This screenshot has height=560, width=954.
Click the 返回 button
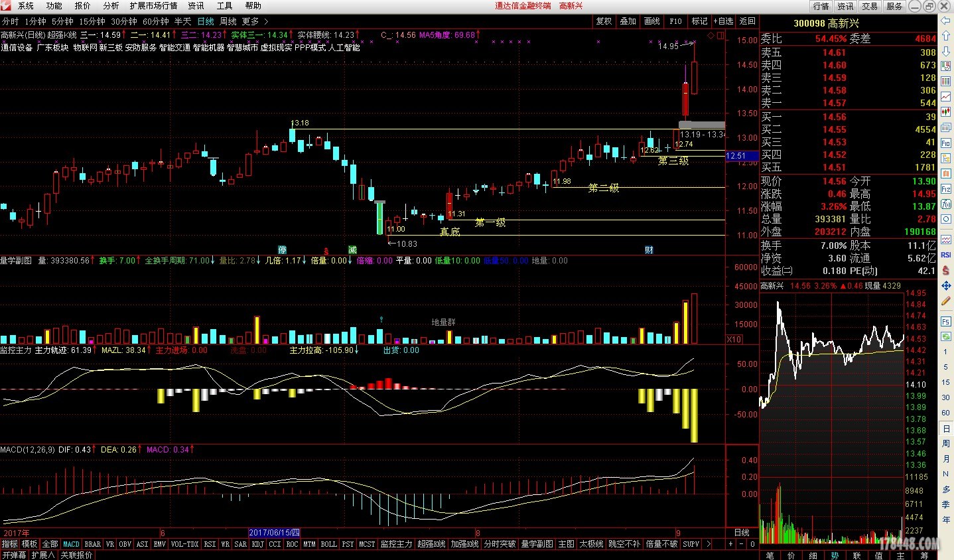[748, 21]
